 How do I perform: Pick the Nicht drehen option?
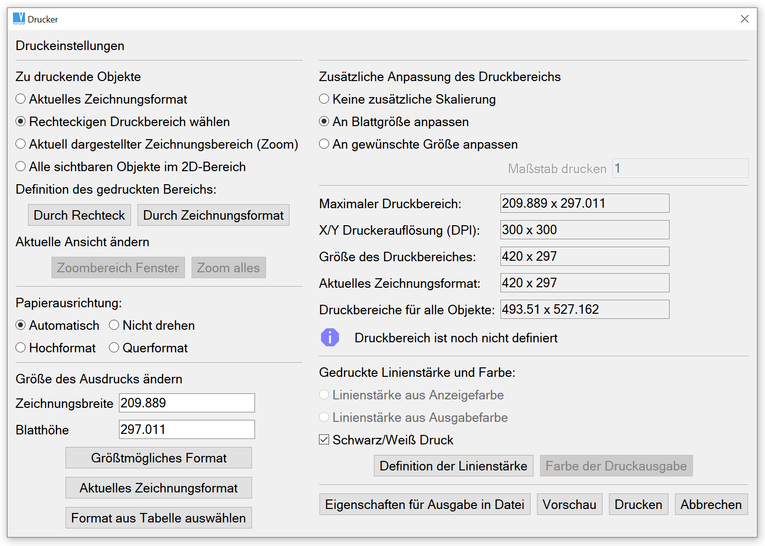point(115,325)
